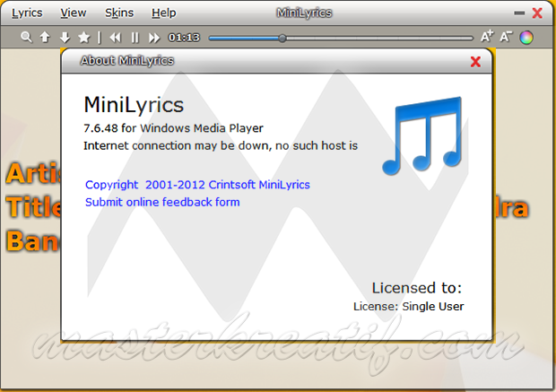Close the About MiniLyrics dialog

point(475,62)
